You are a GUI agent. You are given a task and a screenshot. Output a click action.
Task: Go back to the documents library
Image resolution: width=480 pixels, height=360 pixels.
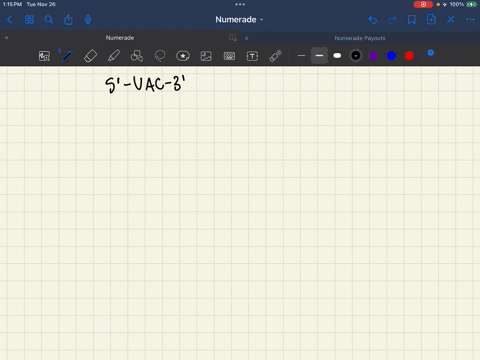(9, 20)
